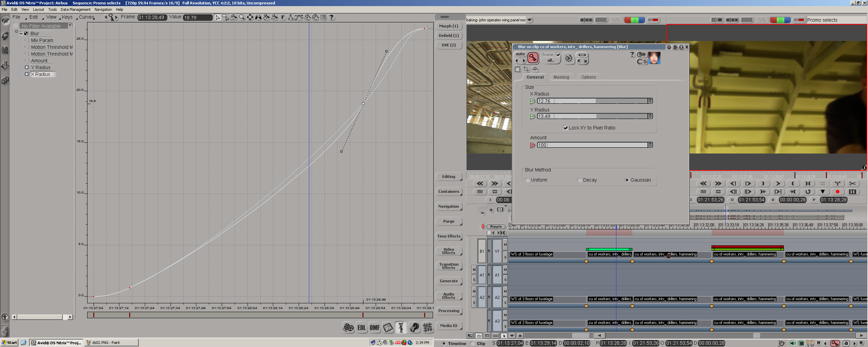Screen dimensions: 868x347
Task: Toggle the Amount animation key icon
Action: pyautogui.click(x=532, y=145)
